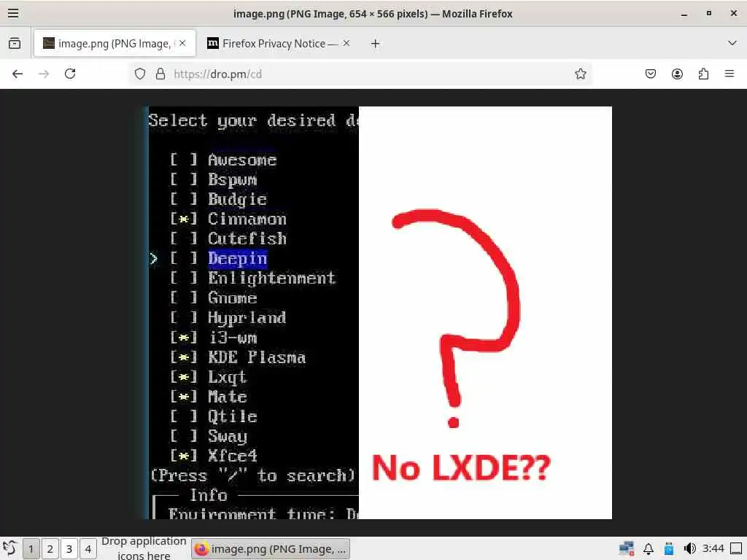Switch to workspace 2
This screenshot has height=560, width=747.
pos(50,549)
